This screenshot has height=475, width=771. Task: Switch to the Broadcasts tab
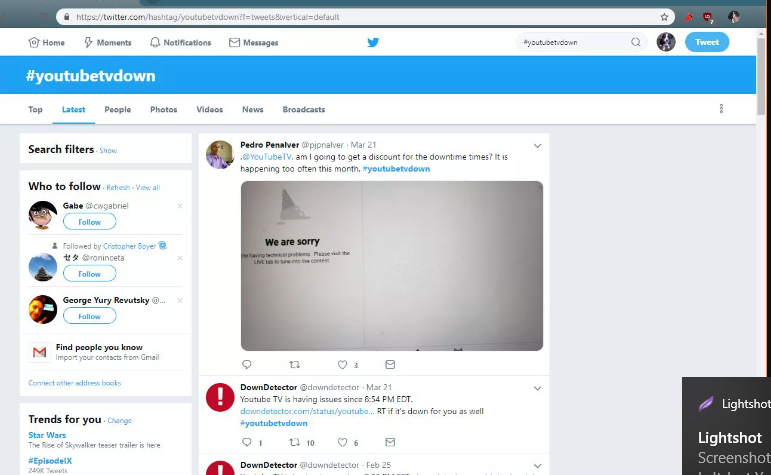tap(303, 109)
